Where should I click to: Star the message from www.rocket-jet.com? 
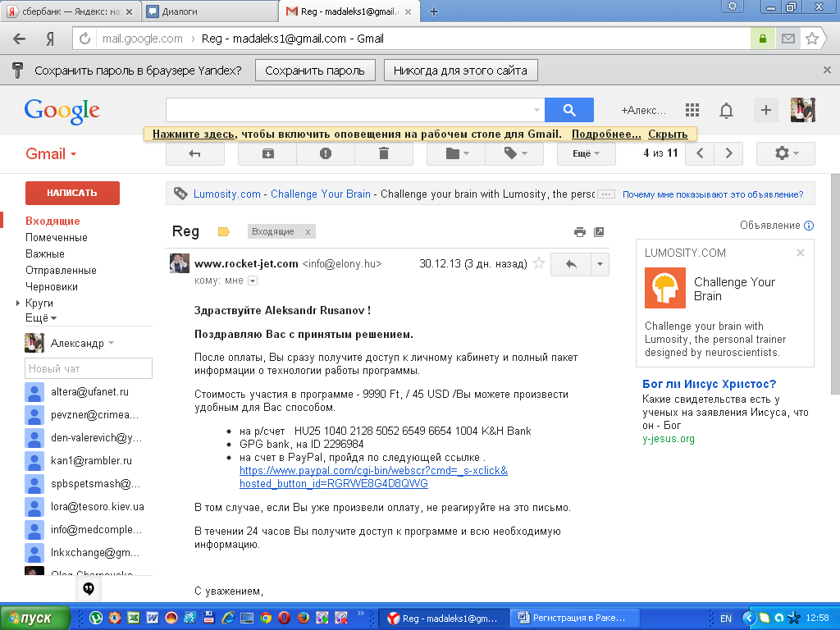pyautogui.click(x=539, y=263)
